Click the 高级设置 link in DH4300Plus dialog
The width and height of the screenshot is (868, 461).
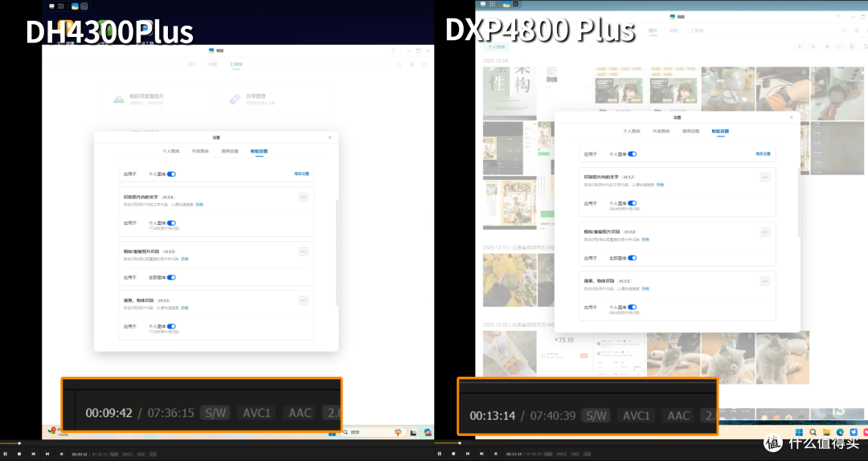(x=301, y=173)
